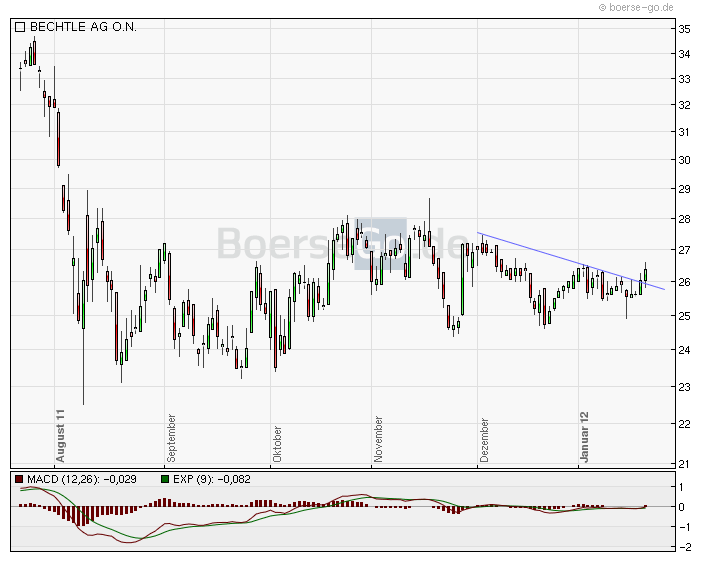
Task: Click the 'November' axis label
Action: coord(378,439)
